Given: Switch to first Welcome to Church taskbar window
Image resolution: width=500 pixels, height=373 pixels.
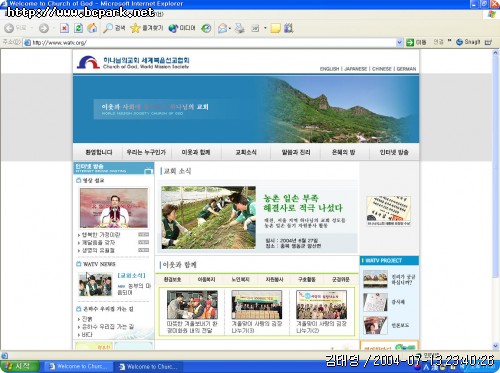Looking at the screenshot, I should pos(78,366).
